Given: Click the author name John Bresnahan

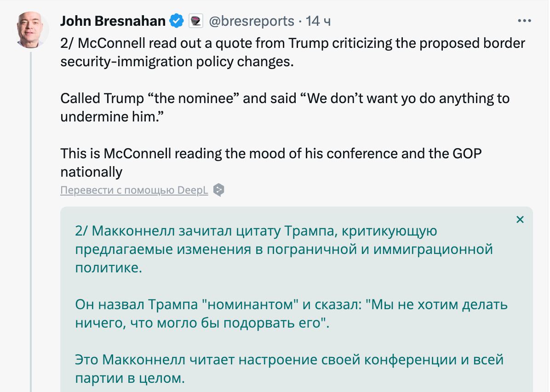Looking at the screenshot, I should pos(113,21).
